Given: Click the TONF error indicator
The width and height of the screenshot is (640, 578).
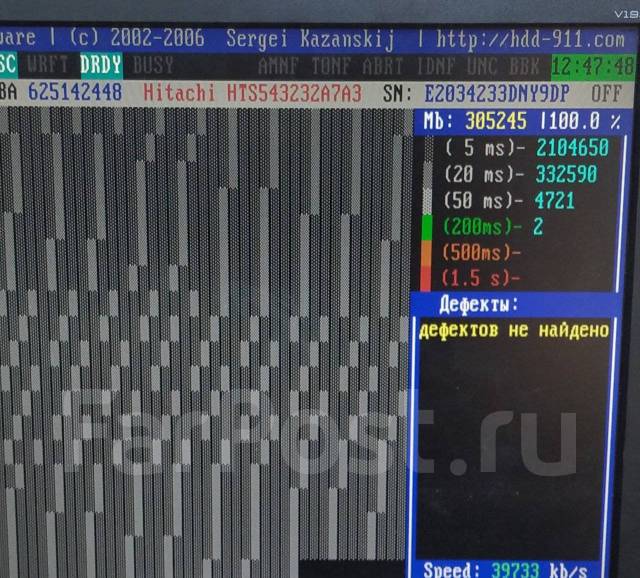Looking at the screenshot, I should coord(331,67).
